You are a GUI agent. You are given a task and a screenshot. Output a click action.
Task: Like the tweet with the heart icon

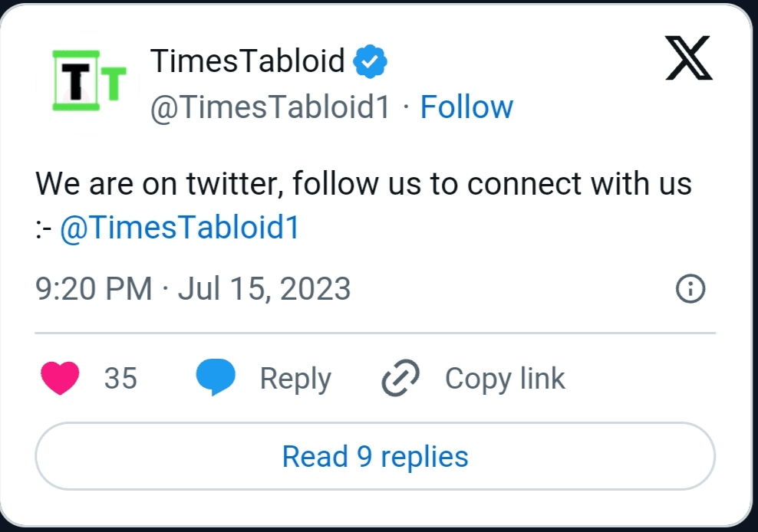pos(60,379)
